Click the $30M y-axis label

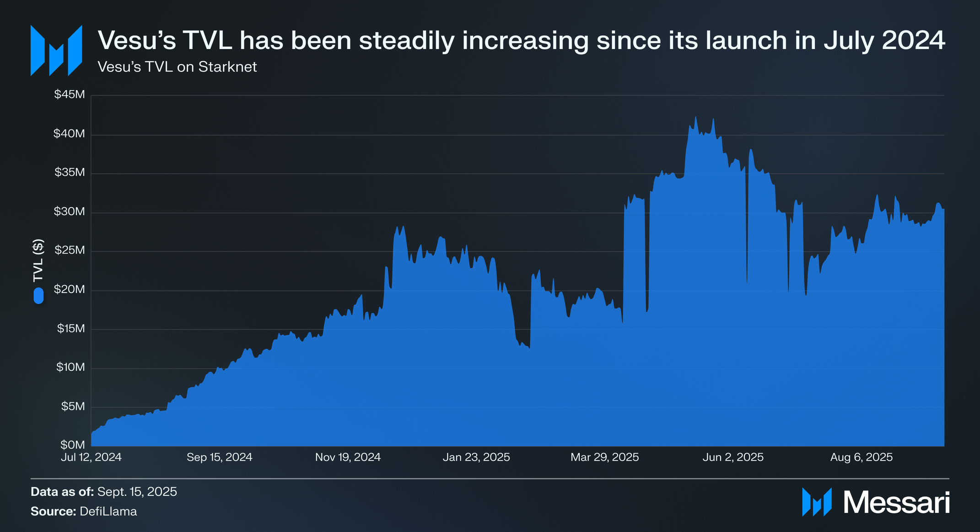click(x=70, y=212)
